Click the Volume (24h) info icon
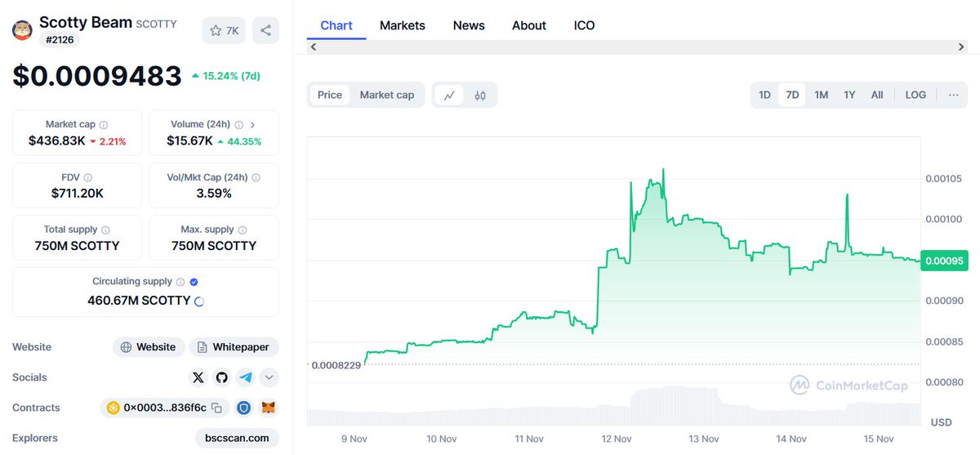 click(238, 125)
